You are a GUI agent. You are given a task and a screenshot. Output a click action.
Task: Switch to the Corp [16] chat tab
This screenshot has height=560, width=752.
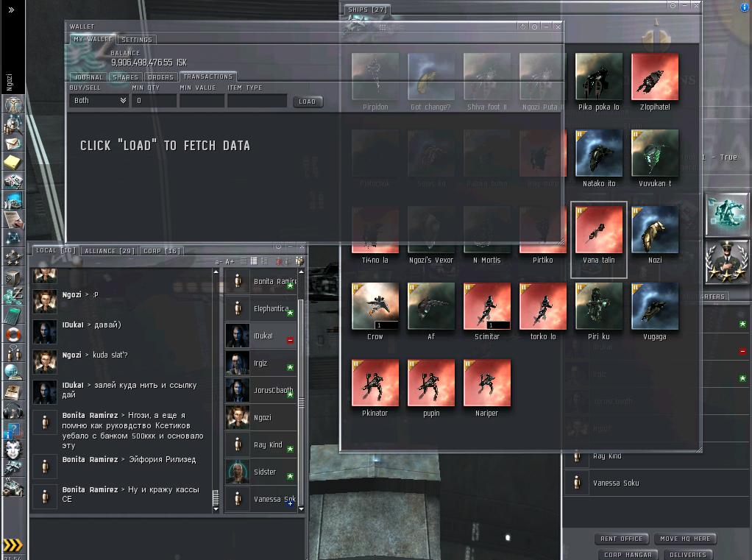pos(162,251)
